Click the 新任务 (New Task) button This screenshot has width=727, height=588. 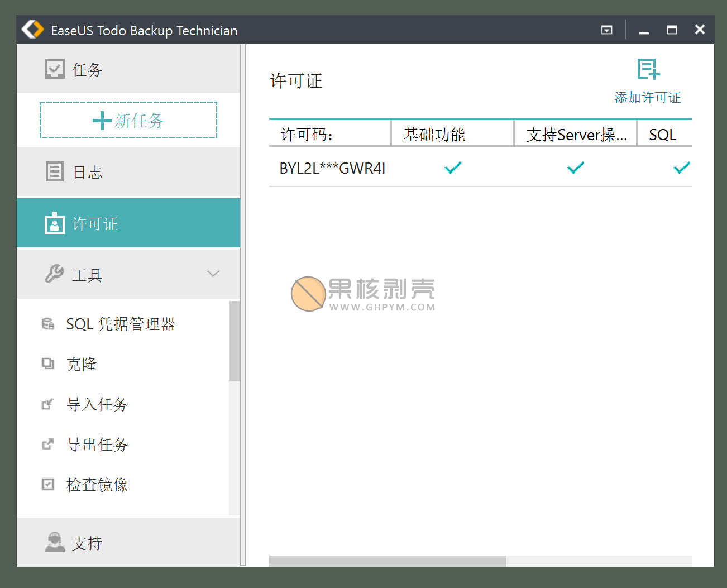point(128,120)
